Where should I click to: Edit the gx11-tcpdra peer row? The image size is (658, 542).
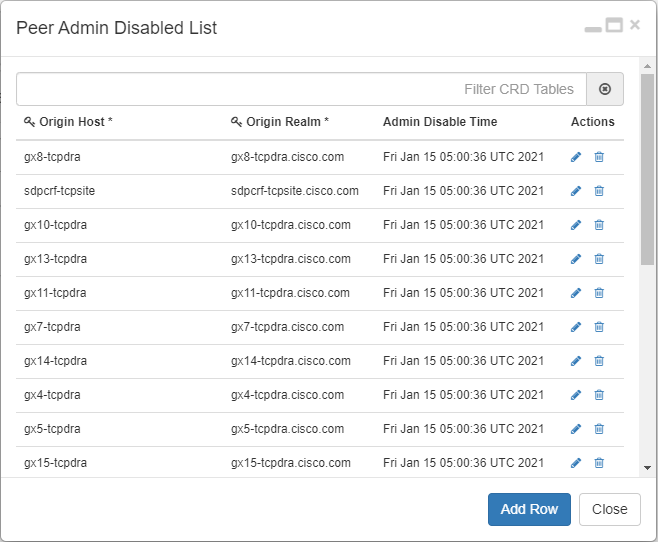[576, 293]
